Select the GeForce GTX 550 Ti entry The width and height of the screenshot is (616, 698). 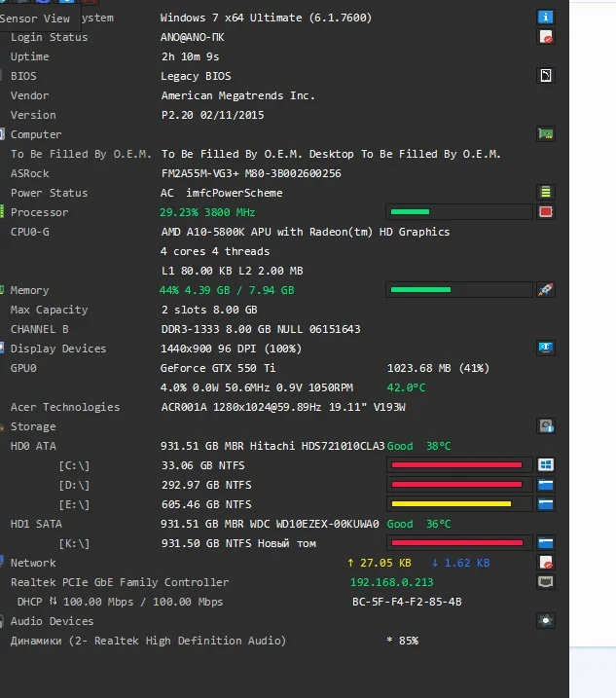pyautogui.click(x=218, y=368)
